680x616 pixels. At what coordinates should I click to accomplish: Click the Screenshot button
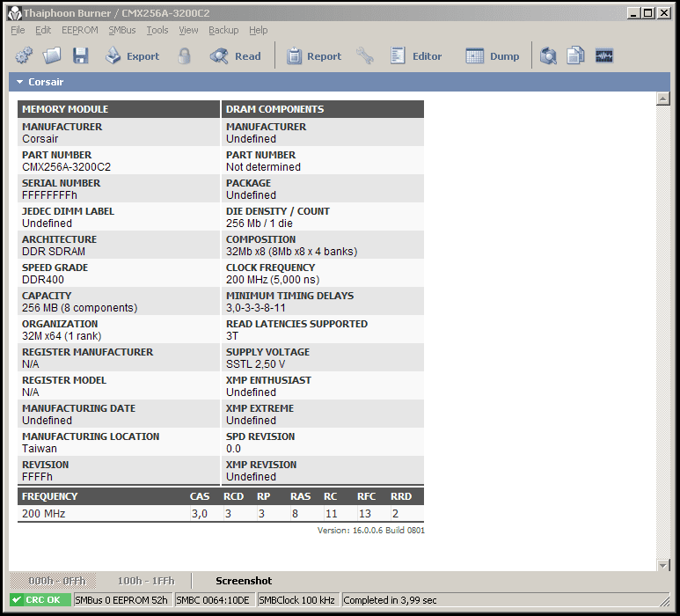244,581
